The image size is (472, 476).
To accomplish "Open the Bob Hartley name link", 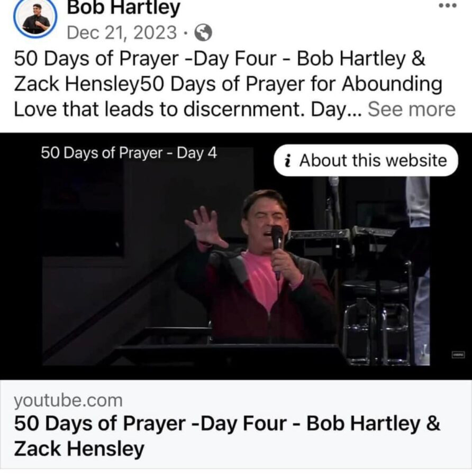I will click(x=123, y=7).
